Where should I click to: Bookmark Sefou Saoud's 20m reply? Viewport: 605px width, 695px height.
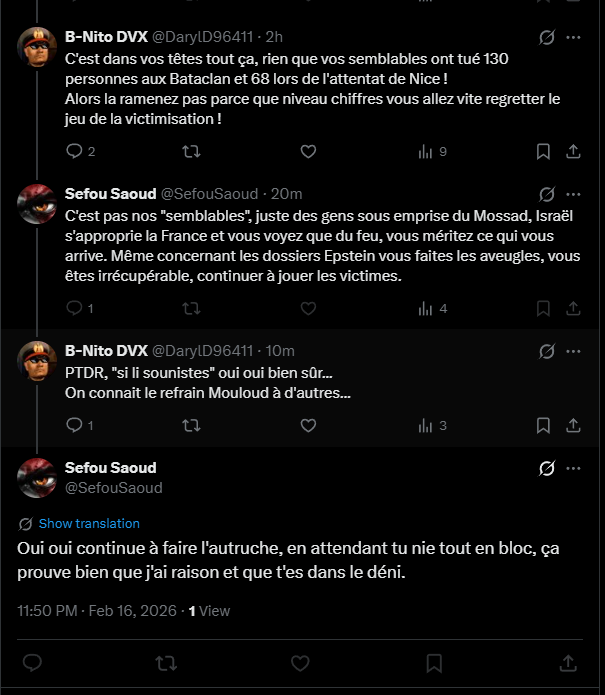point(543,308)
